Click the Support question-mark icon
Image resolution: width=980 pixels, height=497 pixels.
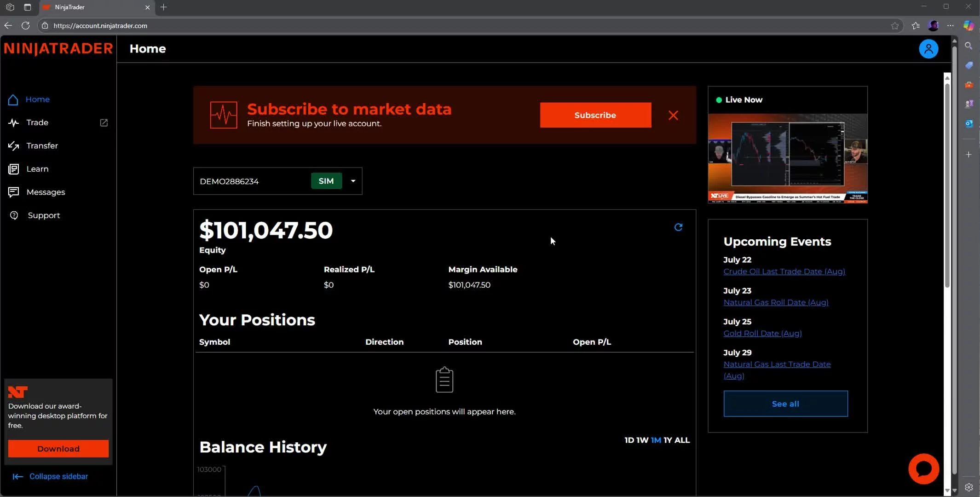click(x=14, y=215)
